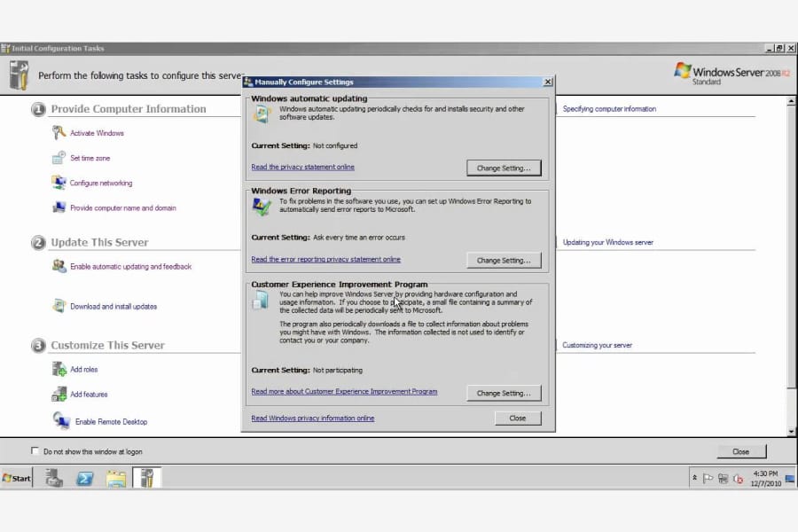Click the Add roles server icon

[x=59, y=369]
